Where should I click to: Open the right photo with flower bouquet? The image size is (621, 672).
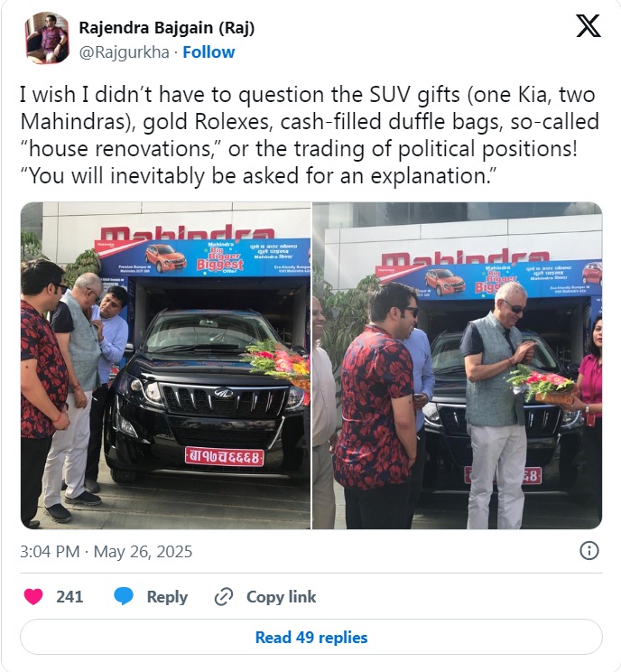click(458, 366)
